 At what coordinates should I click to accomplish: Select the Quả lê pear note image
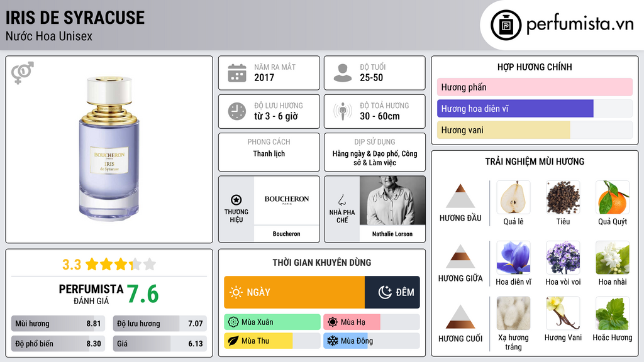click(513, 197)
